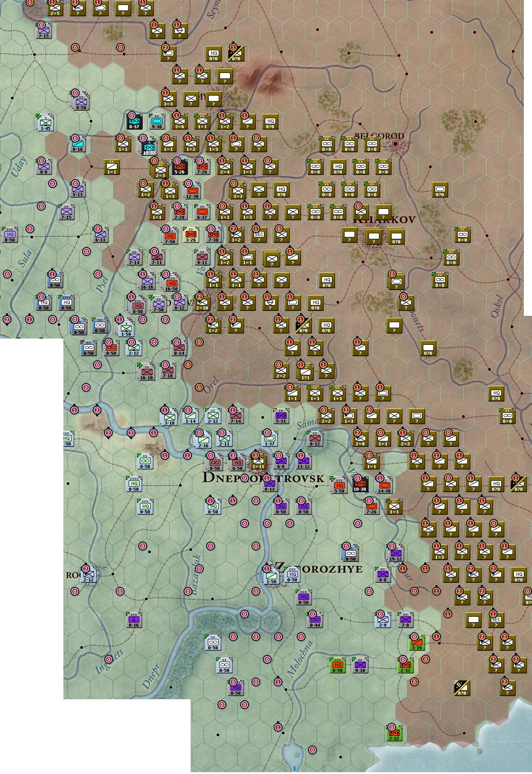Select the 7-11 maroon infantry counter
Screen dimensions: 532x774
click(157, 257)
